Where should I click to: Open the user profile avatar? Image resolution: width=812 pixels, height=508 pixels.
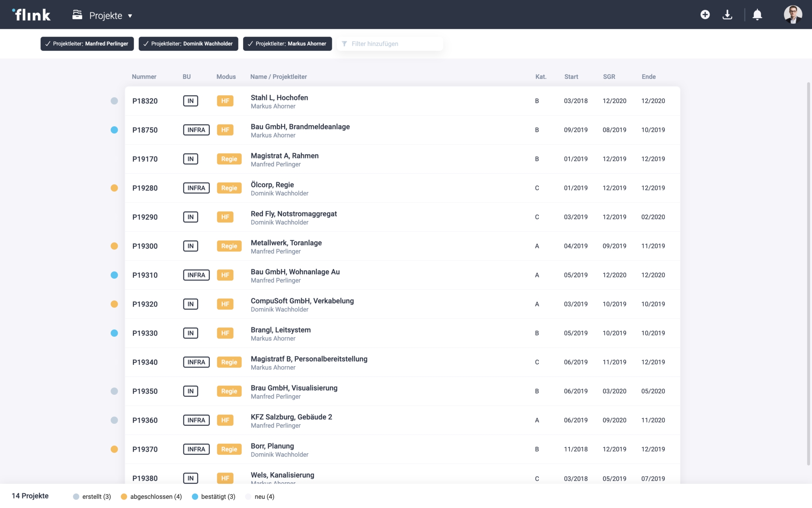pyautogui.click(x=793, y=15)
